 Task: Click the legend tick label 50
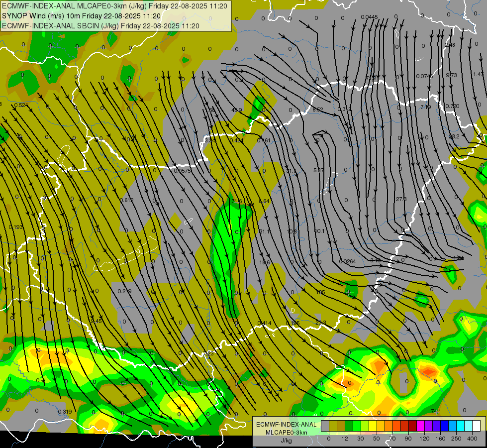tap(376, 439)
